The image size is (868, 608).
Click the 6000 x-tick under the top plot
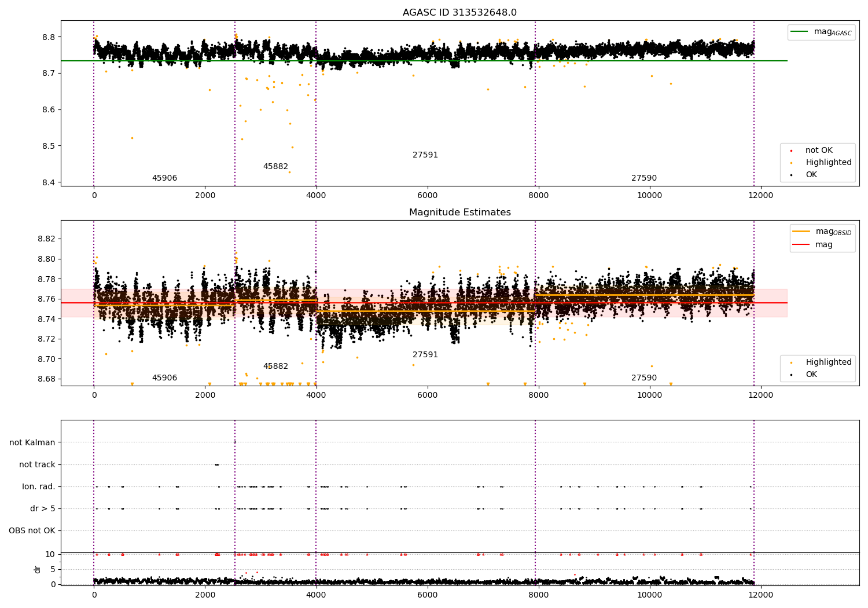pos(427,195)
